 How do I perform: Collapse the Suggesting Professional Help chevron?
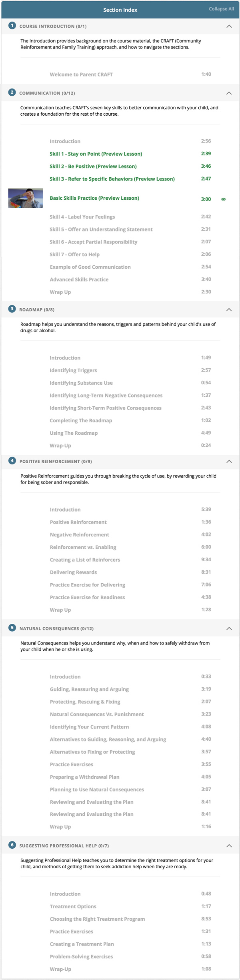[x=229, y=845]
